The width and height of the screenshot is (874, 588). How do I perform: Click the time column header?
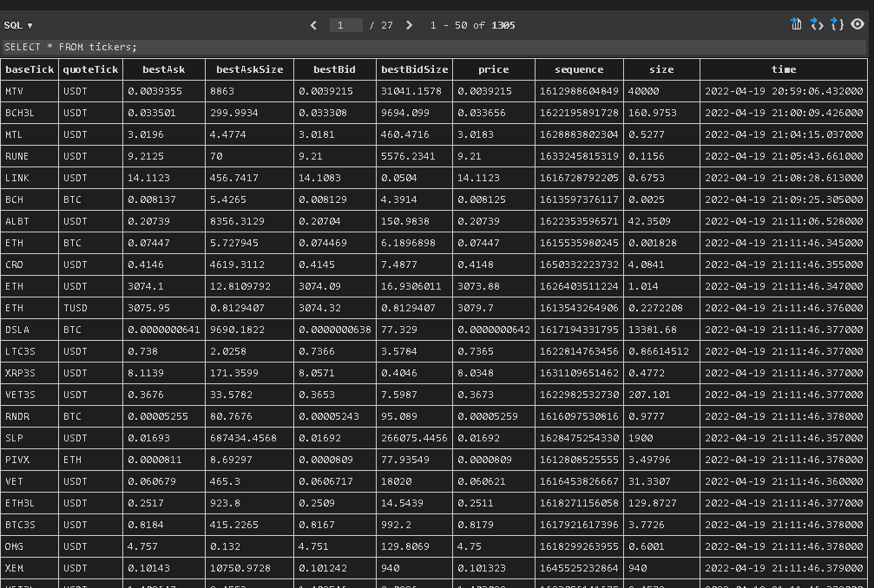[x=783, y=69]
